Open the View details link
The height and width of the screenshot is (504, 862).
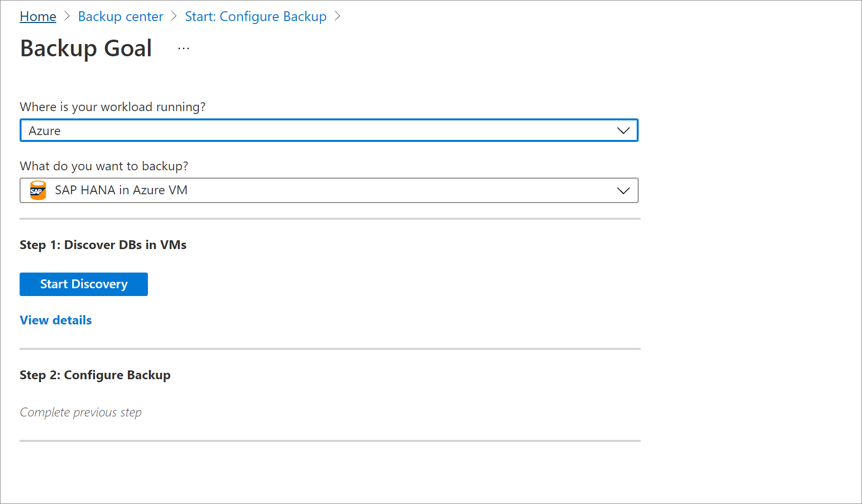55,320
